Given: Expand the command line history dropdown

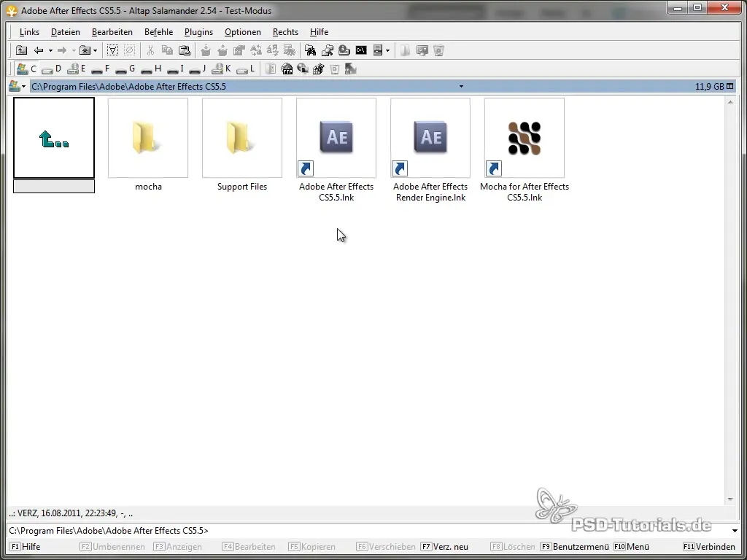Looking at the screenshot, I should tap(735, 531).
